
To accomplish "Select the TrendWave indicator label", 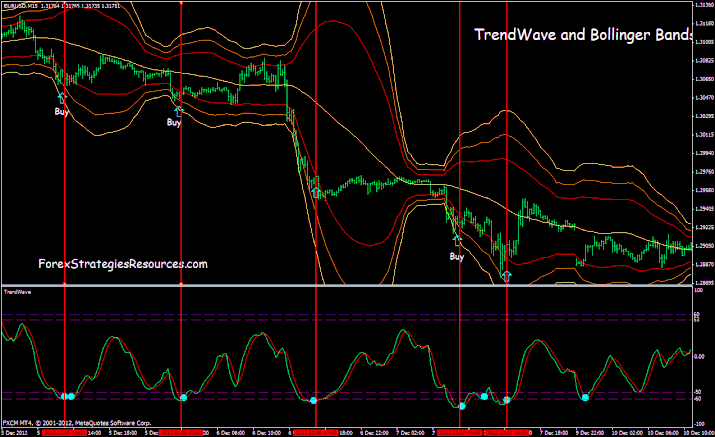I will click(x=17, y=291).
